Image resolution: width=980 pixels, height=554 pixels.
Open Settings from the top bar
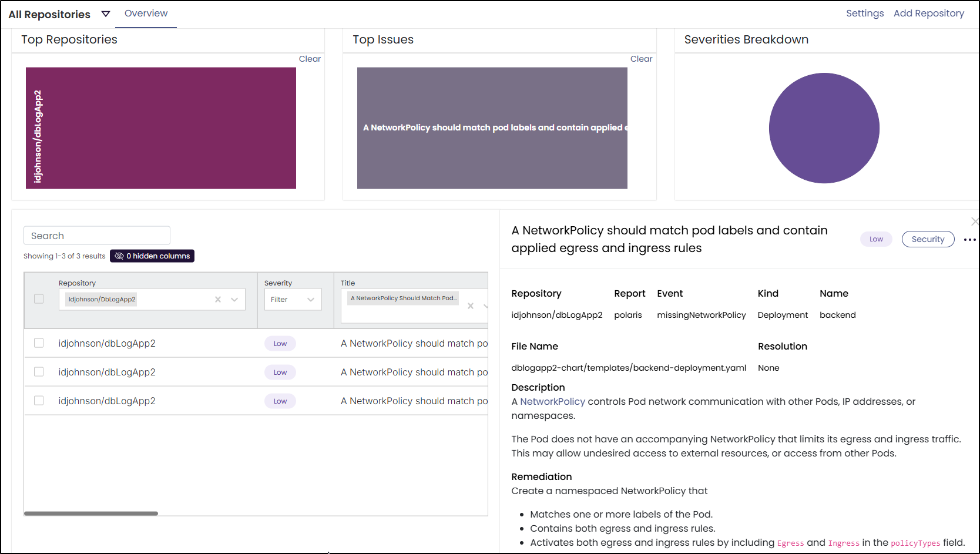point(864,14)
